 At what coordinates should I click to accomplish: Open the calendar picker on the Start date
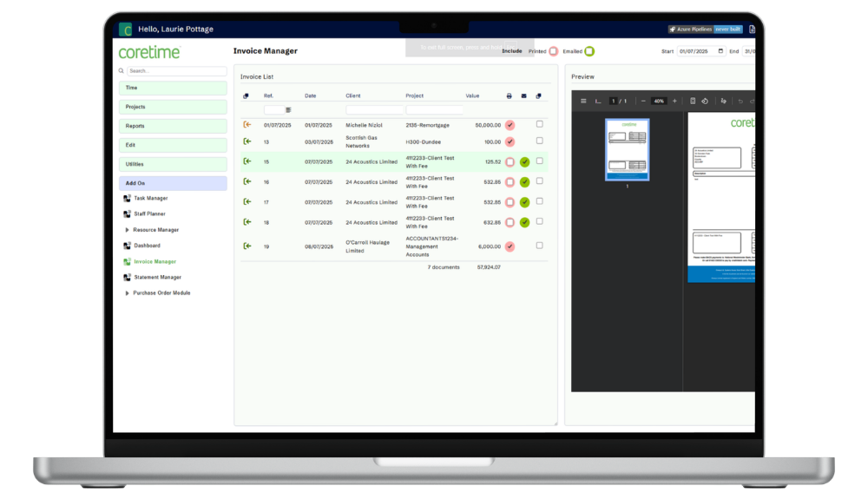click(x=720, y=51)
